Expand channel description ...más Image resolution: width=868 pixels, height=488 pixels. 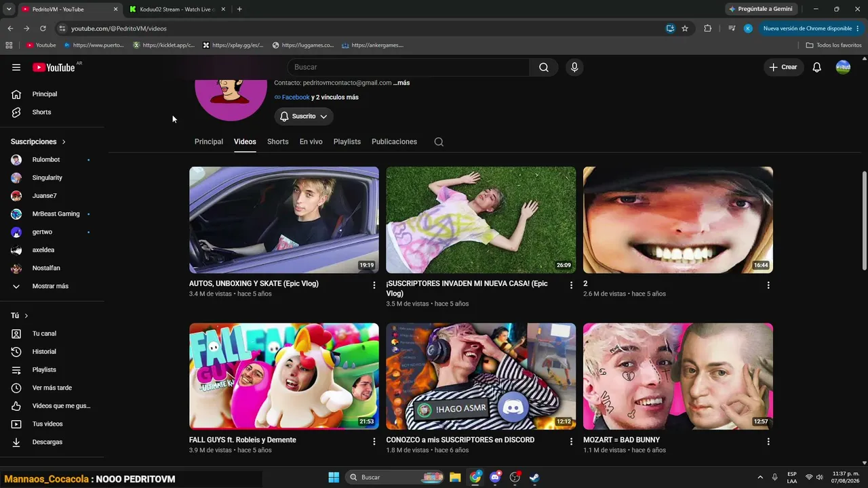[x=401, y=83]
